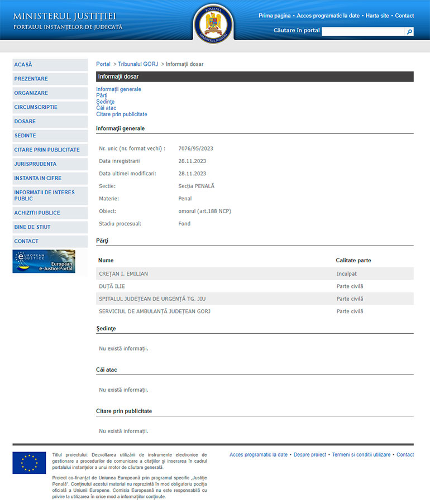430x504 pixels.
Task: Click the European Union flag image
Action: click(29, 463)
